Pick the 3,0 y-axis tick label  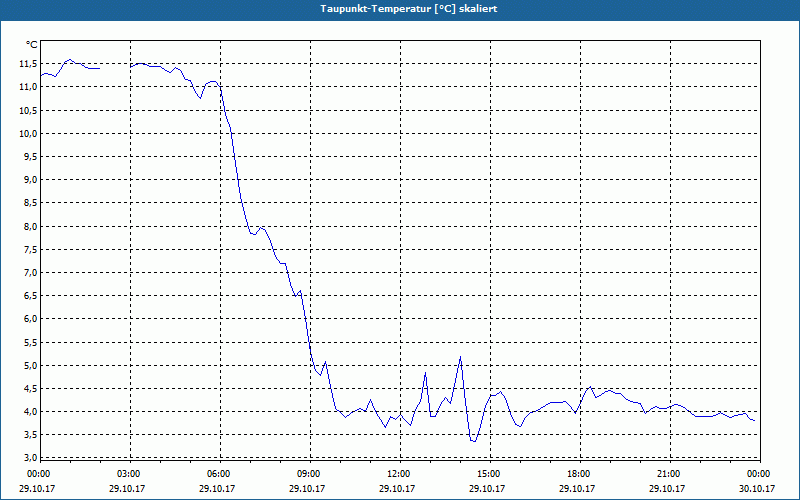[x=30, y=458]
